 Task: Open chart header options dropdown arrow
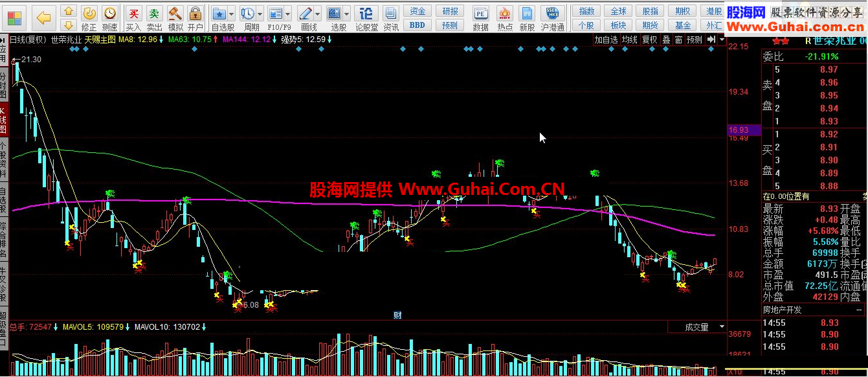pos(721,40)
